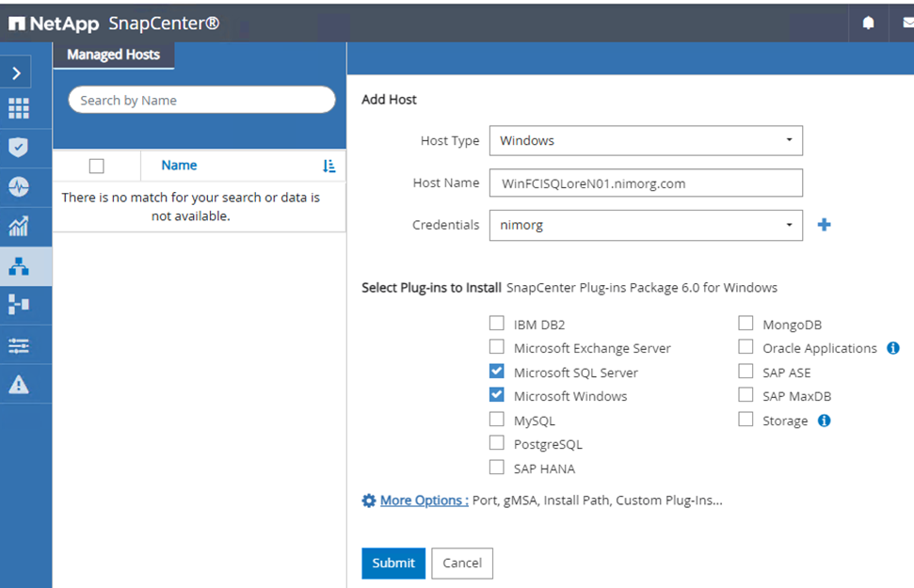Click the notification bell icon
This screenshot has height=588, width=914.
pyautogui.click(x=868, y=24)
